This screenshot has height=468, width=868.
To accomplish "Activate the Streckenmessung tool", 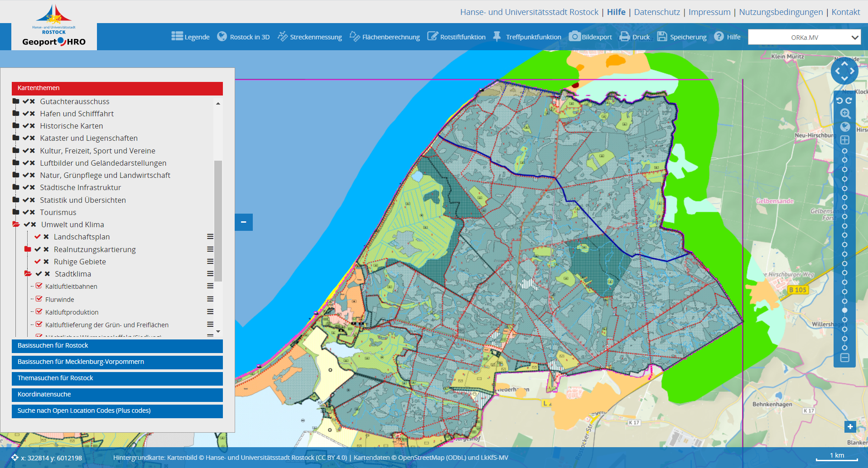I will point(310,37).
